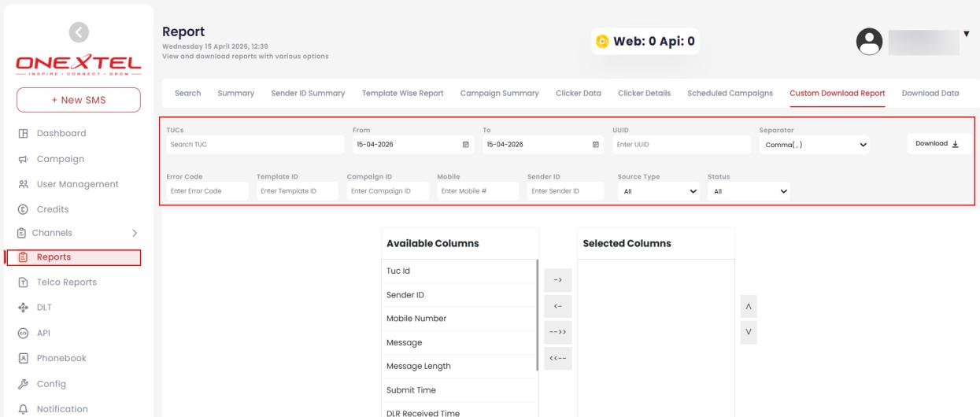Open user account dropdown arrow
Screen dimensions: 980x417
[x=966, y=33]
